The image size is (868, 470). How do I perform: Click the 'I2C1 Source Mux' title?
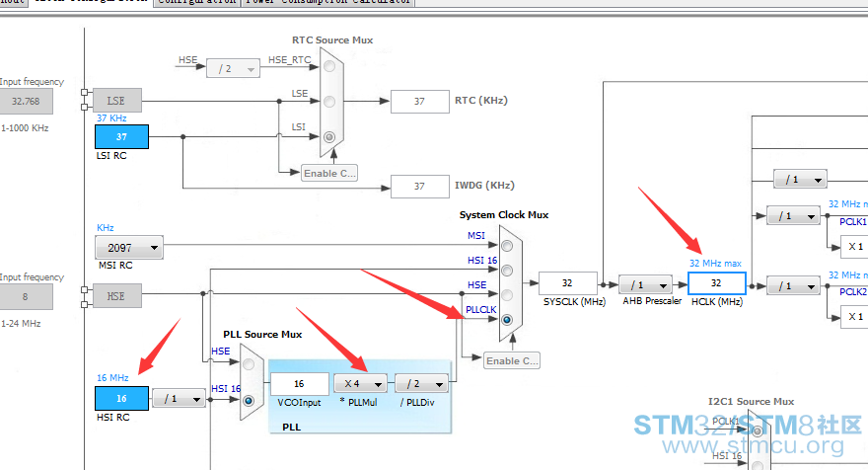click(752, 401)
